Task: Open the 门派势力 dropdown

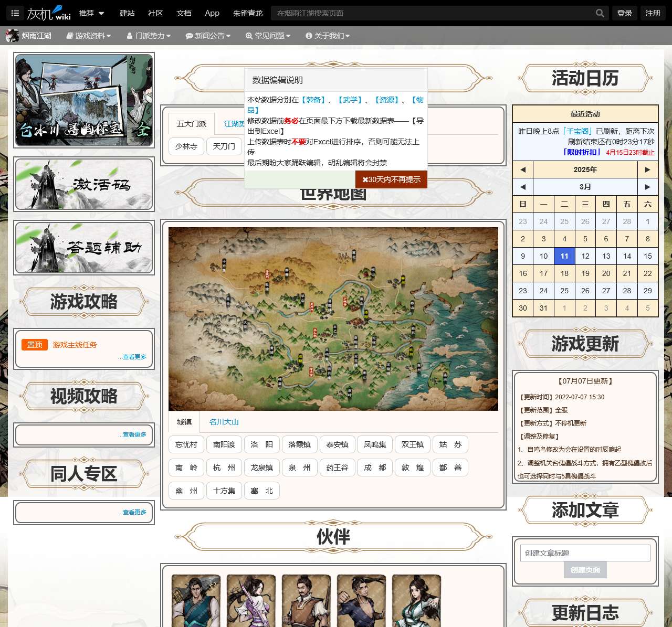Action: click(149, 36)
